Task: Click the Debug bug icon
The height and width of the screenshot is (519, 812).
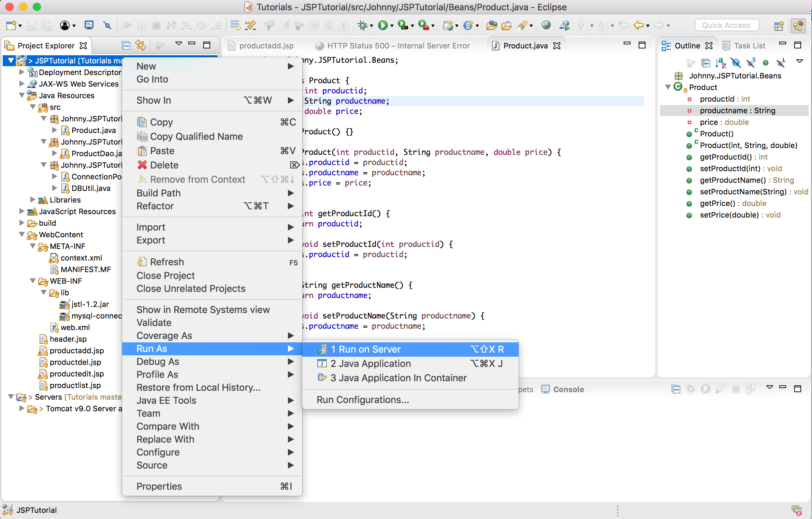Action: [363, 25]
